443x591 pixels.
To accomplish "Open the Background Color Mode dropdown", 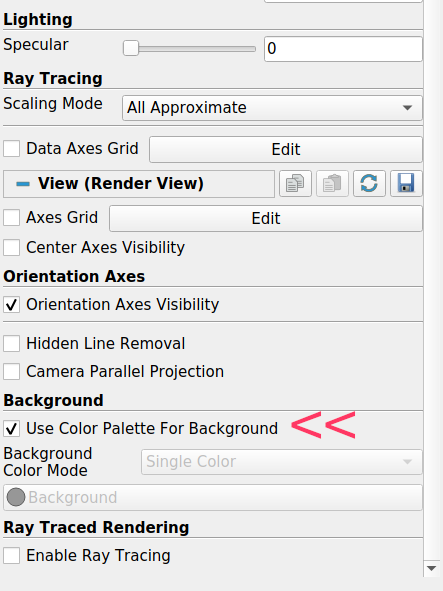I will tap(282, 462).
